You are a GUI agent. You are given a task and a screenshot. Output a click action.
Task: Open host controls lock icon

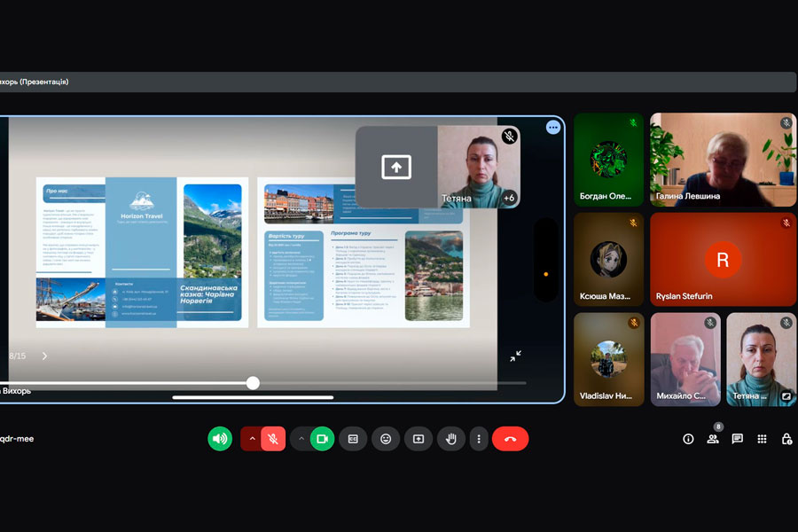pyautogui.click(x=786, y=439)
